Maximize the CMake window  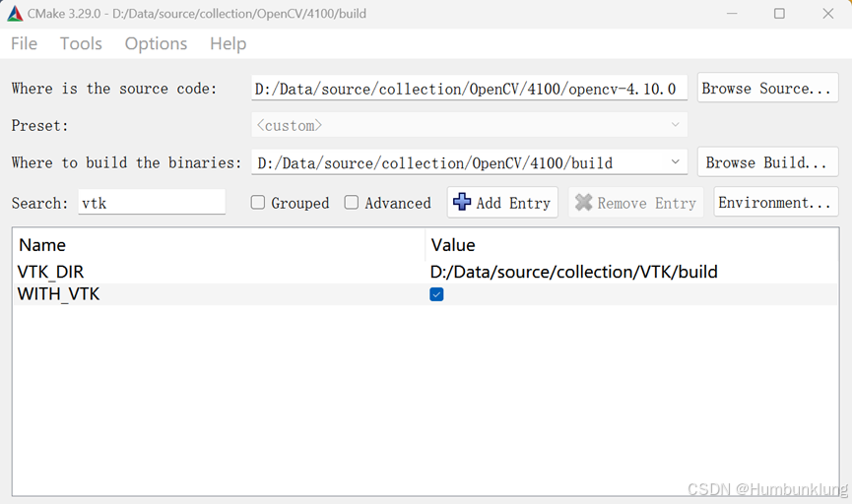point(779,14)
